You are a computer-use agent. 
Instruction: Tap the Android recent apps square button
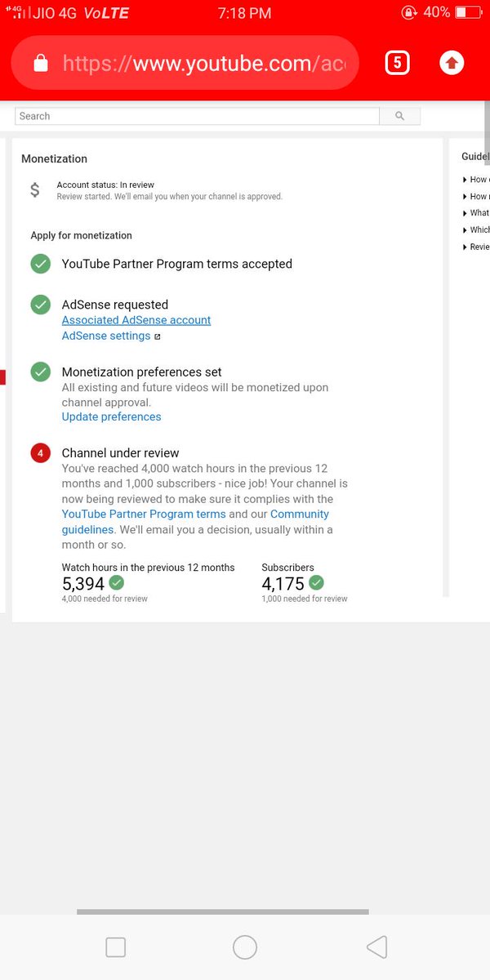(116, 947)
